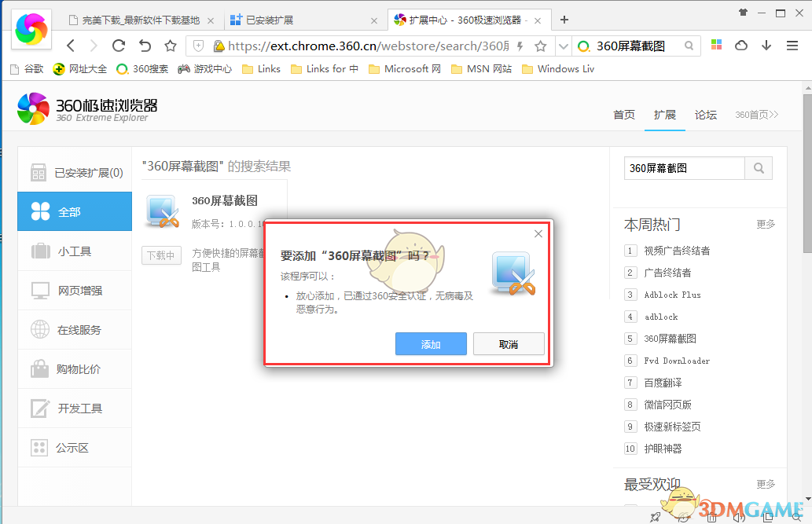Open the Links bookmark folder
The width and height of the screenshot is (812, 524).
(262, 69)
